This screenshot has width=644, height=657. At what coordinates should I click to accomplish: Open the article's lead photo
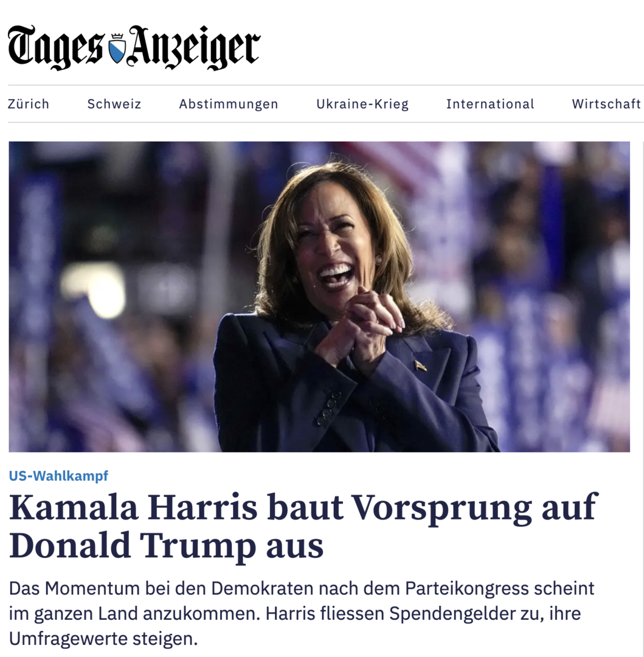(319, 297)
